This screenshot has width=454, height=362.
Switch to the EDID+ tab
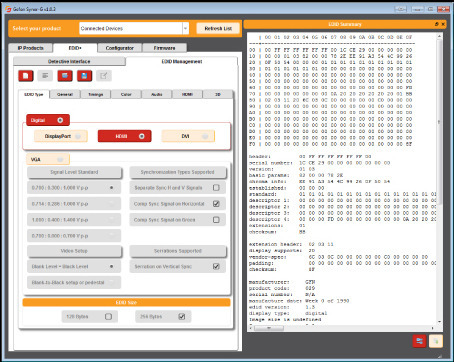click(x=75, y=48)
